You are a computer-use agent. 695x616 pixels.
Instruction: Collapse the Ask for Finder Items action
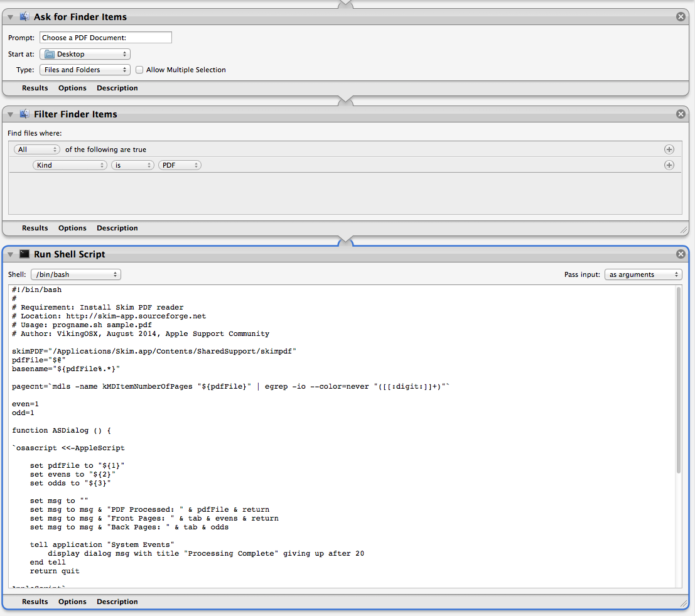click(9, 16)
